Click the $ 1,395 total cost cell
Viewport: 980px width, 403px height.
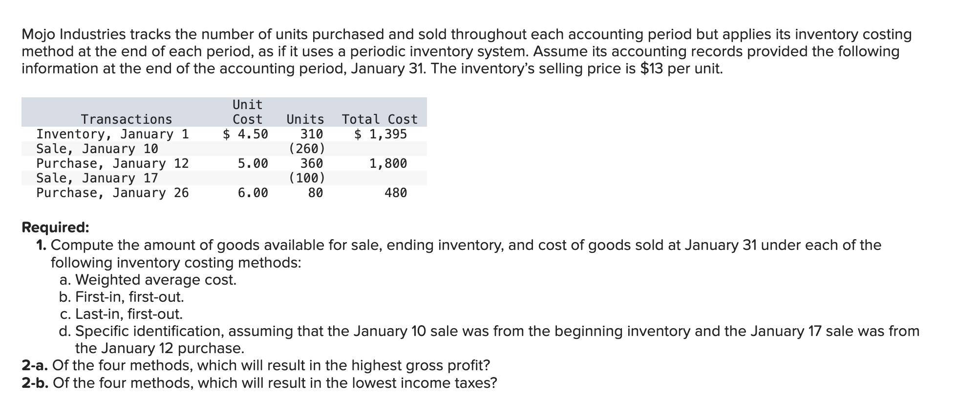(381, 134)
